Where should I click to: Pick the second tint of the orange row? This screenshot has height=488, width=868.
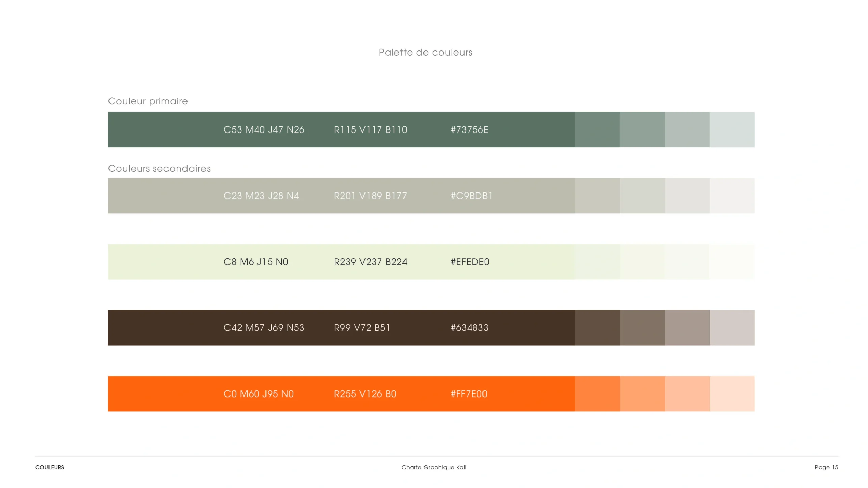pos(642,394)
